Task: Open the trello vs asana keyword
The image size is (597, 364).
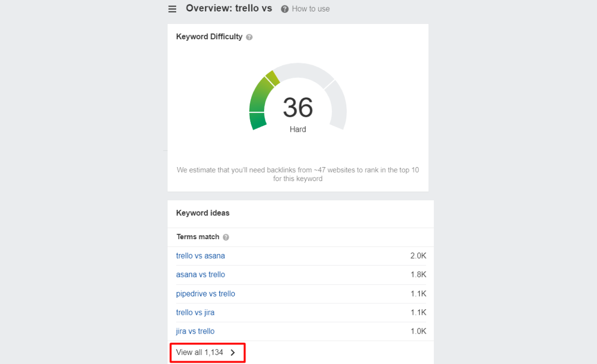Action: click(x=200, y=256)
